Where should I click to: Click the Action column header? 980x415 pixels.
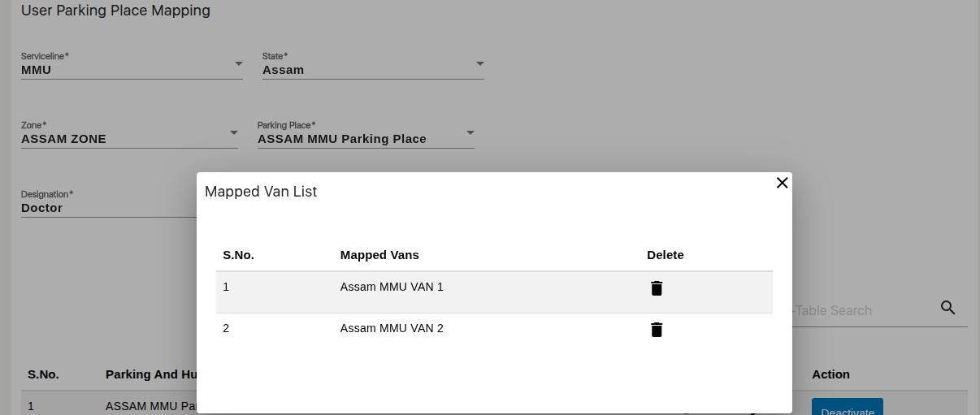tap(830, 374)
